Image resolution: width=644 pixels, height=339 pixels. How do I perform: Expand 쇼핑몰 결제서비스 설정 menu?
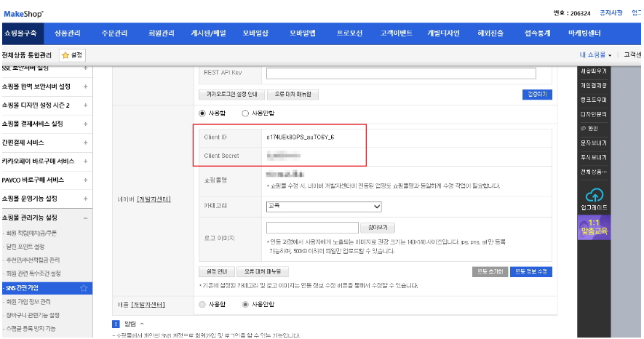click(85, 124)
